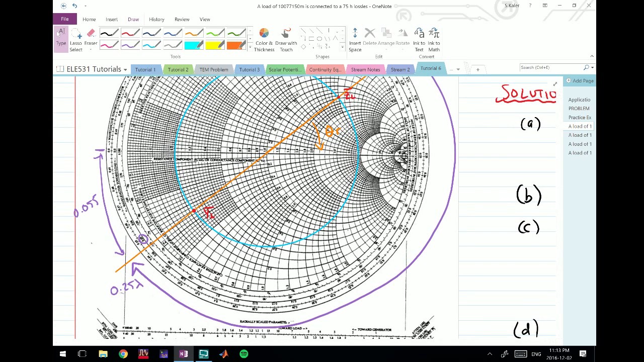
Task: Choose the purple pen
Action: pos(130,46)
